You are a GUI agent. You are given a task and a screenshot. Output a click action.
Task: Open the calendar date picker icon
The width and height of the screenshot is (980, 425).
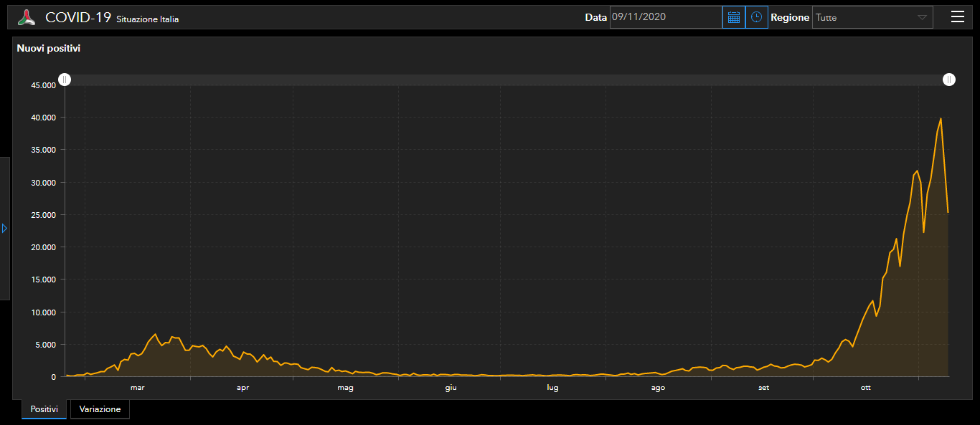[733, 17]
